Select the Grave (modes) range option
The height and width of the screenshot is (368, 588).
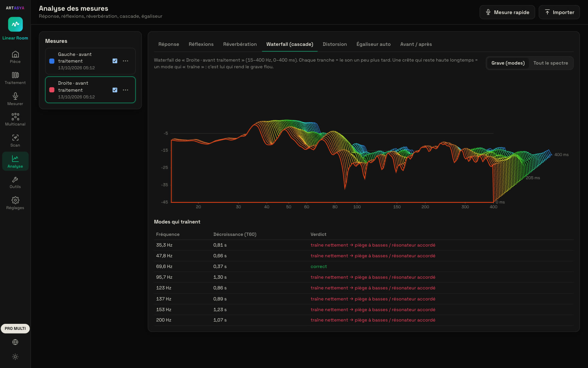[x=508, y=63]
